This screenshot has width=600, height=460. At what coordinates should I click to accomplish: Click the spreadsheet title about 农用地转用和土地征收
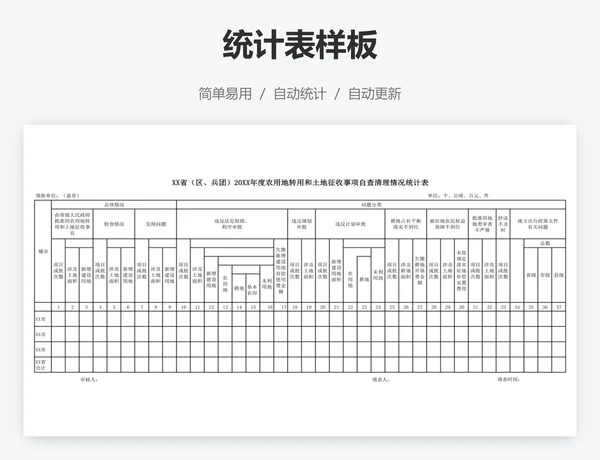coord(299,183)
